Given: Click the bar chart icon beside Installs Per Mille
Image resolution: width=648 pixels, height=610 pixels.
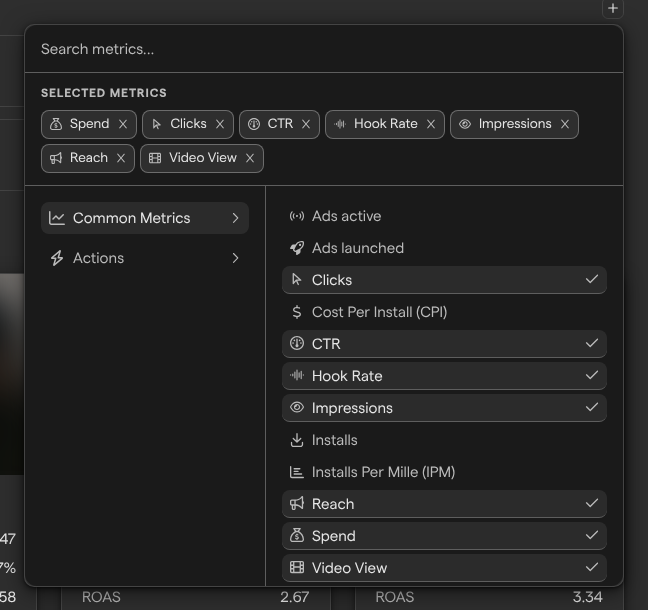Looking at the screenshot, I should point(297,472).
